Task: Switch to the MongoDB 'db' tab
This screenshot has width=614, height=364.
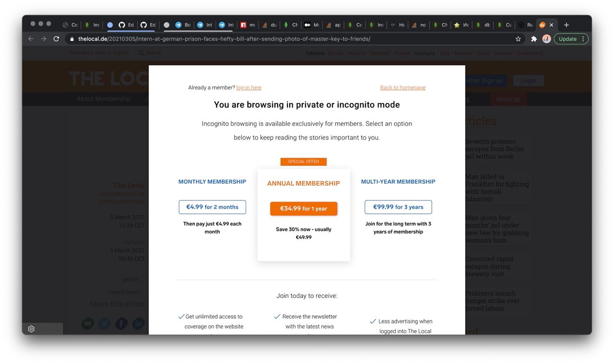Action: [x=483, y=25]
